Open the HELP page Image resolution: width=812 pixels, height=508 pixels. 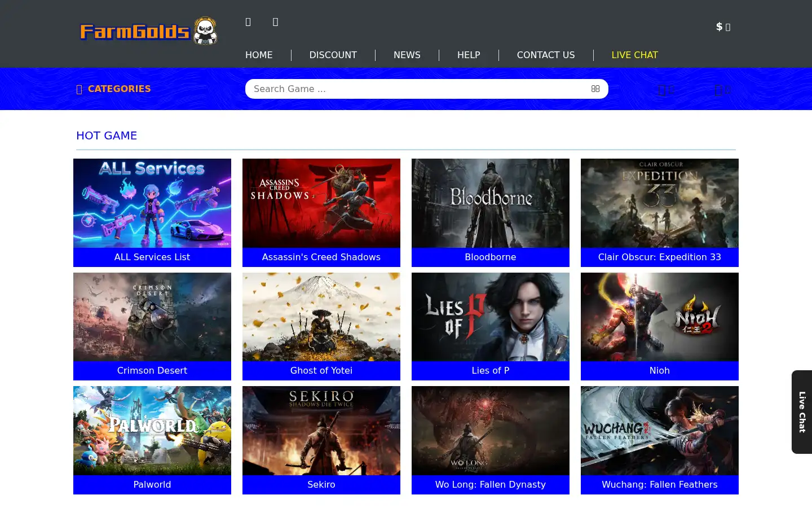coord(469,55)
